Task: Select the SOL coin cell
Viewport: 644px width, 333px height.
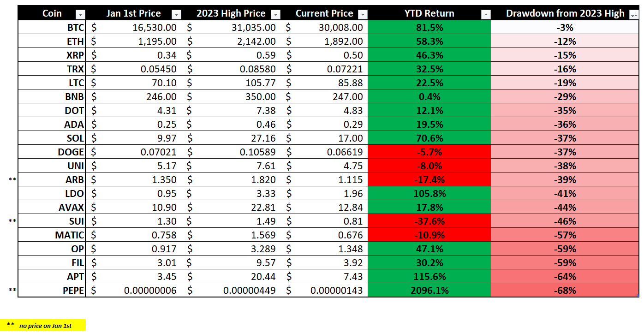Action: [52, 138]
